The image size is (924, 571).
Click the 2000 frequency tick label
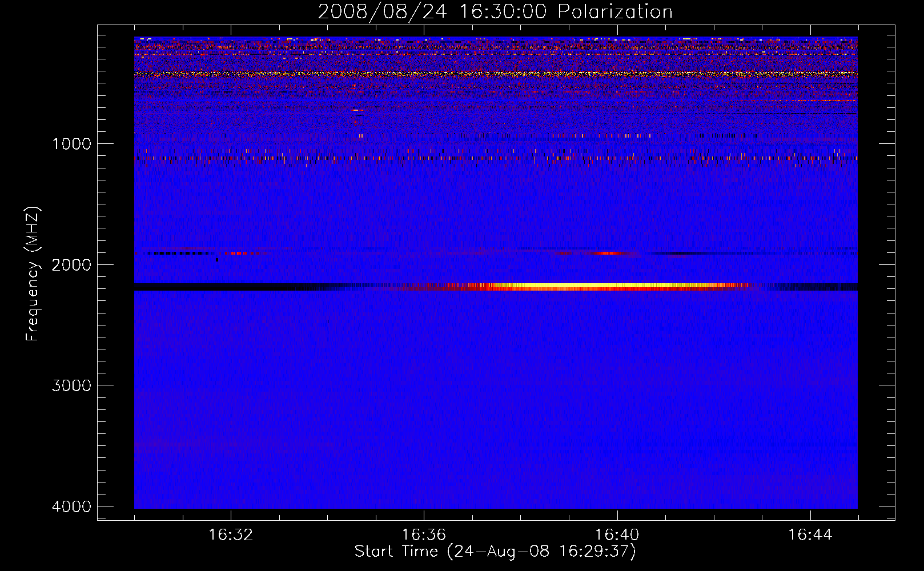click(x=71, y=264)
